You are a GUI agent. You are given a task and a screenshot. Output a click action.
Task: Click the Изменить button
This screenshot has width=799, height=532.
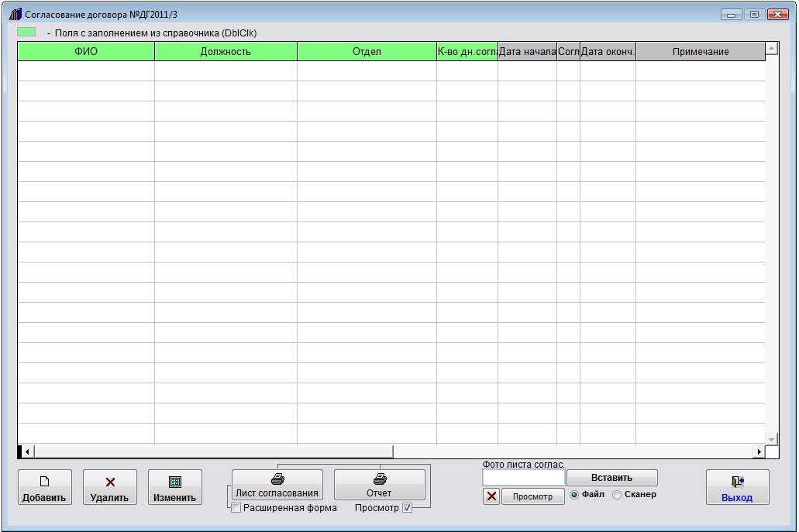coord(175,487)
